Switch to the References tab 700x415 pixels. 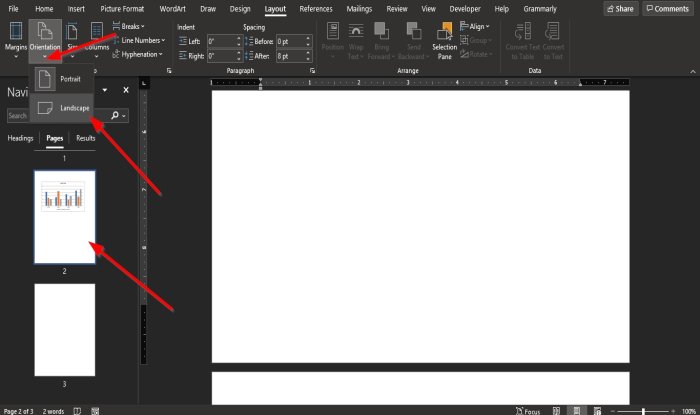(316, 8)
